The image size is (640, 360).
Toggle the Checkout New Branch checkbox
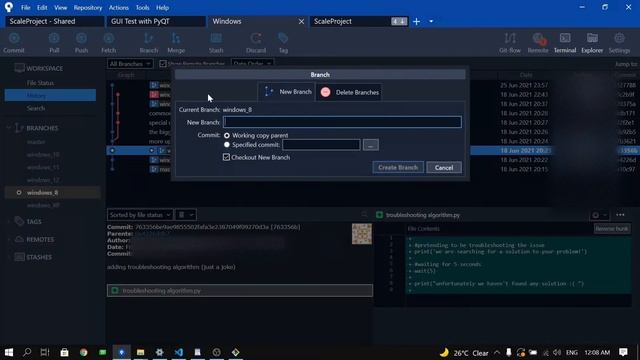226,157
